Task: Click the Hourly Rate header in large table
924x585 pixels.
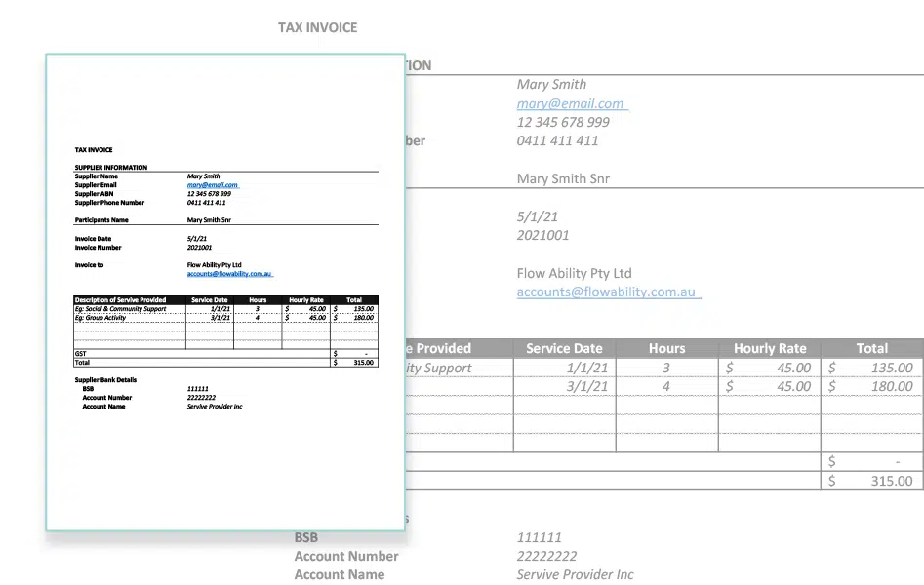Action: coord(770,348)
